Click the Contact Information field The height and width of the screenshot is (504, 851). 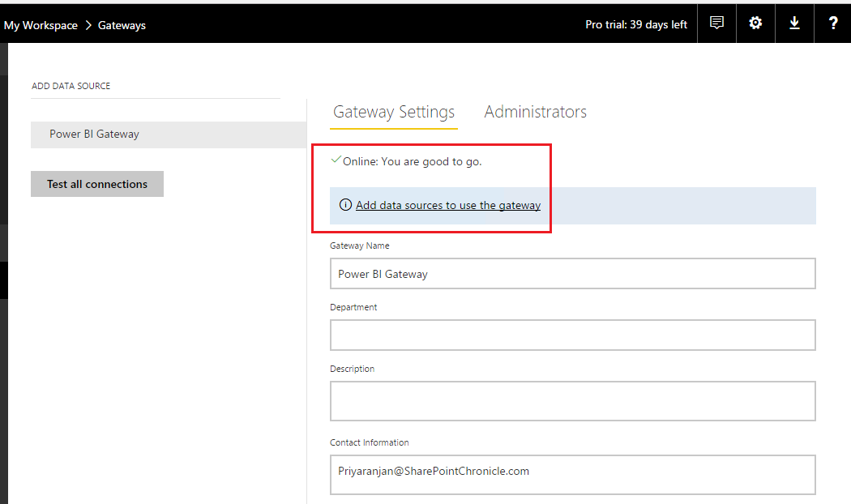[x=572, y=475]
